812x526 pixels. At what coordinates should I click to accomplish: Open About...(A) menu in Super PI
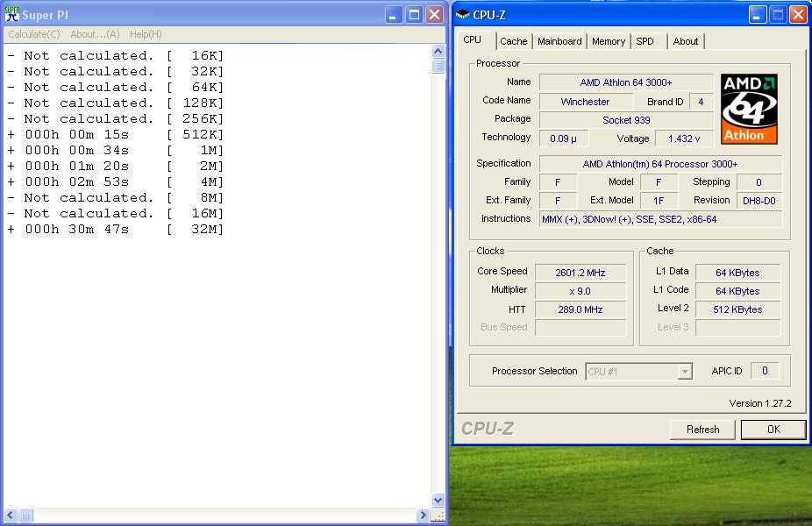coord(95,34)
